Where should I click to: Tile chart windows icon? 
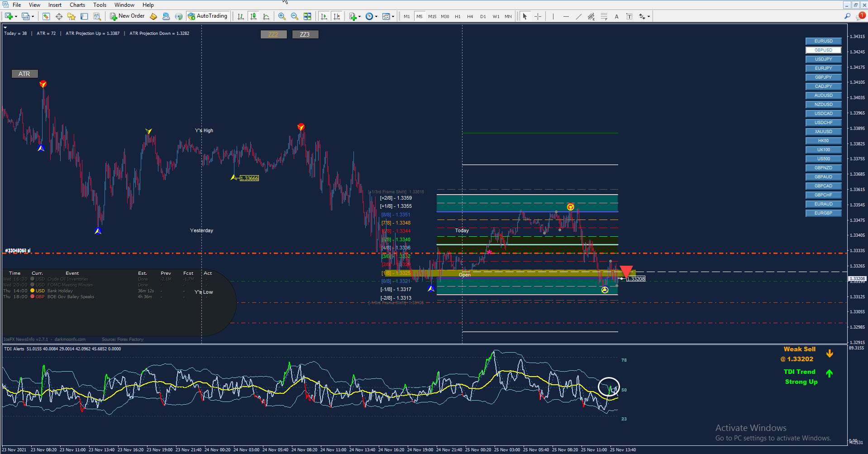307,16
